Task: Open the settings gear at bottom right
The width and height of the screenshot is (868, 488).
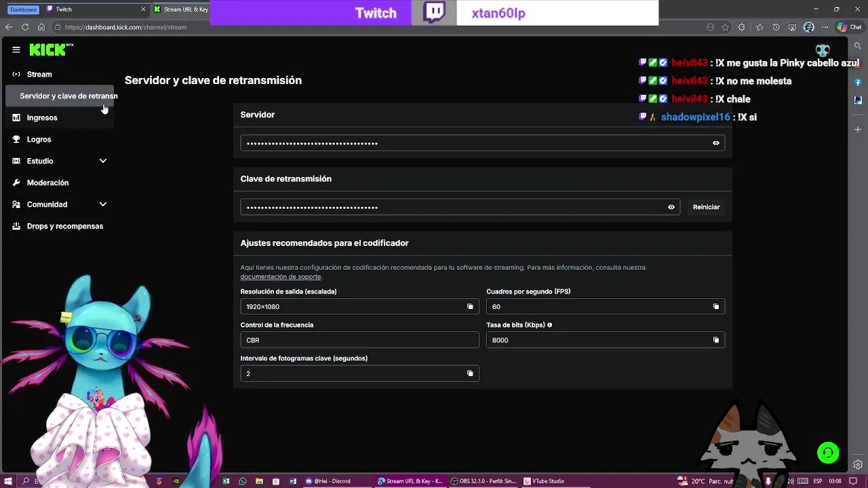Action: 858,464
